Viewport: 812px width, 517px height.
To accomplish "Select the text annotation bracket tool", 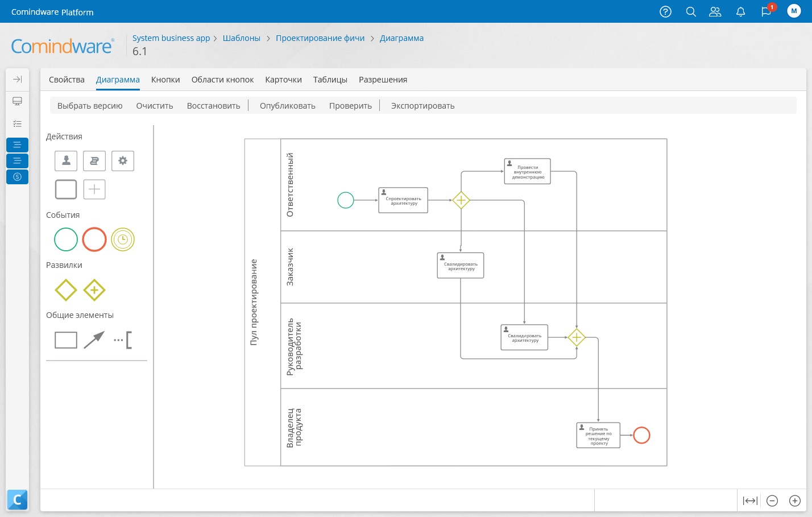I will pyautogui.click(x=123, y=340).
